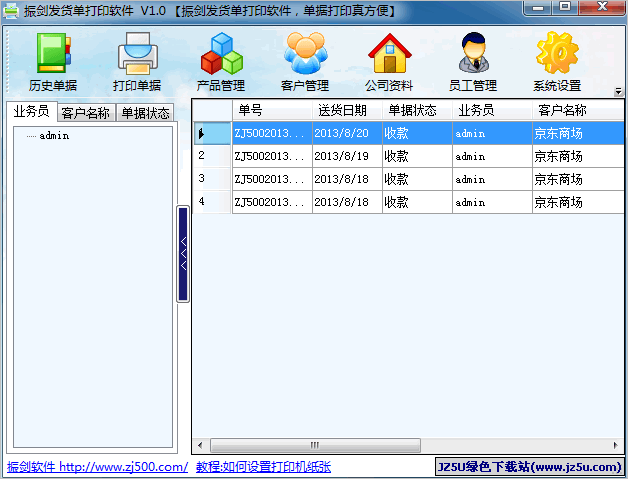Click date cell 2013/8/19
The image size is (628, 479).
347,156
